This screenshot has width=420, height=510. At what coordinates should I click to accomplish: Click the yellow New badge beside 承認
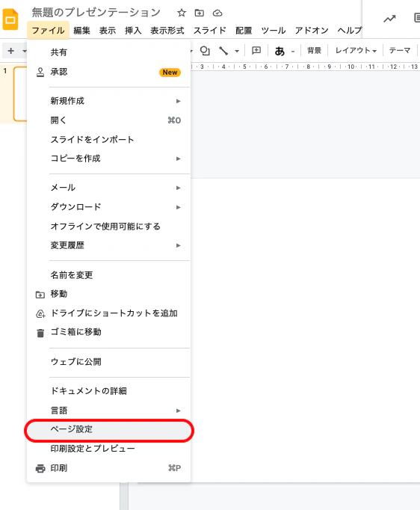click(170, 73)
